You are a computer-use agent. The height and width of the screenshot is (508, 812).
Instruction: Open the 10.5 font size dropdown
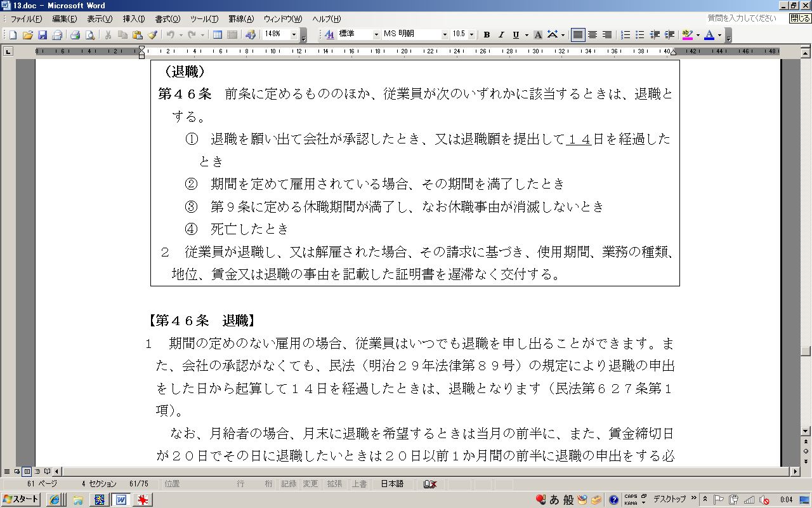pos(471,35)
